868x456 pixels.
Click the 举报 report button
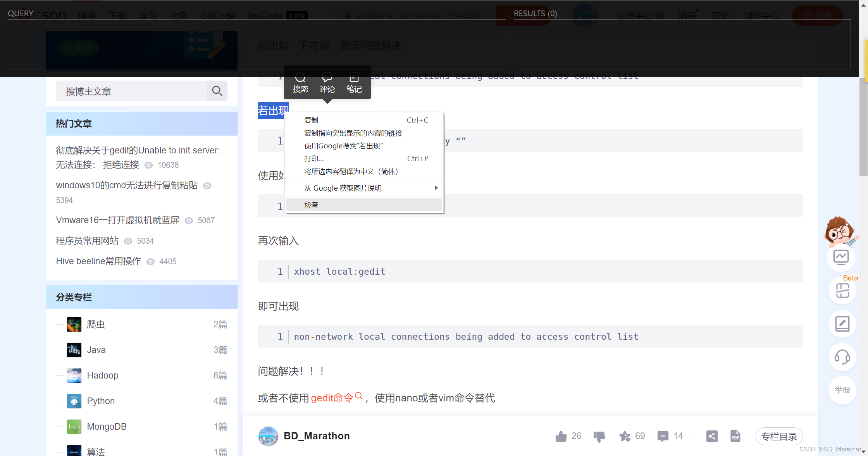click(842, 390)
